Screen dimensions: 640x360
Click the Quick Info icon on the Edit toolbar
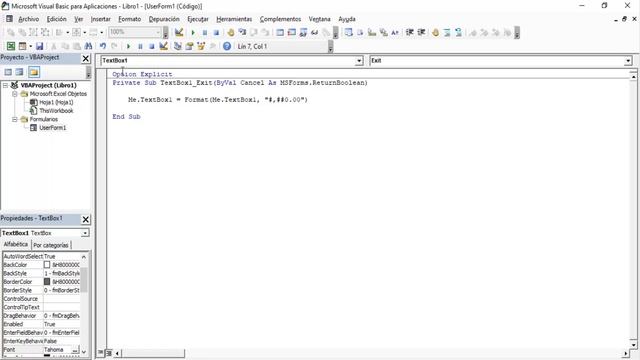(x=372, y=32)
